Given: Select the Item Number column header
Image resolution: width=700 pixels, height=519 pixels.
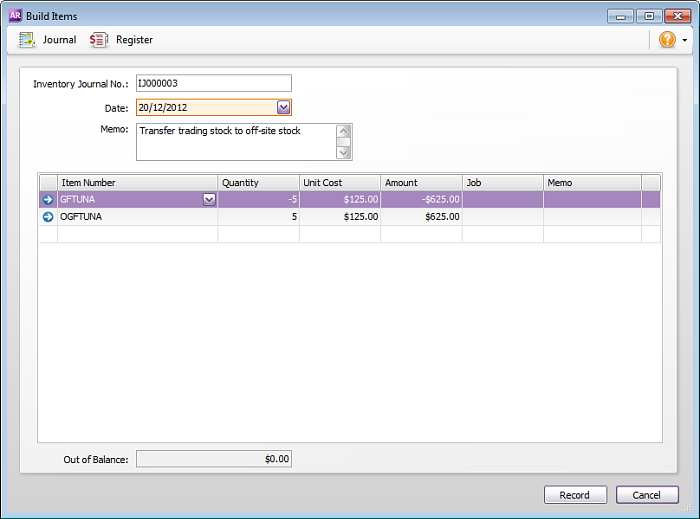Looking at the screenshot, I should (x=138, y=183).
